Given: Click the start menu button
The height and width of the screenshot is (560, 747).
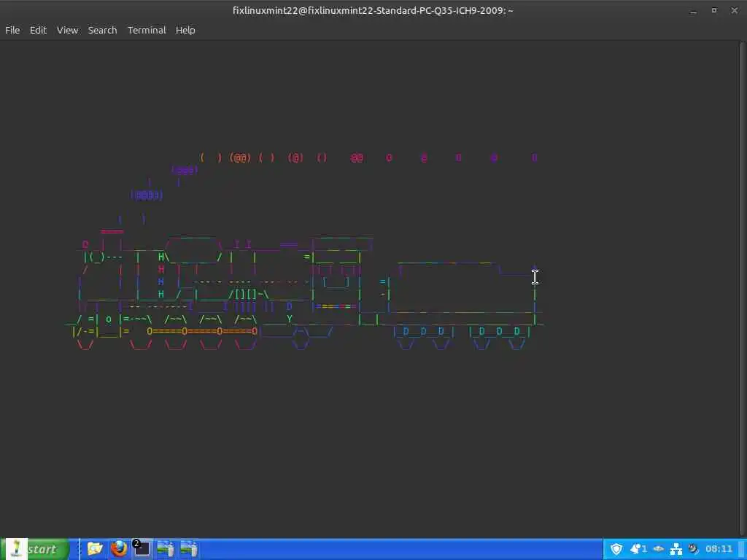Looking at the screenshot, I should [35, 549].
